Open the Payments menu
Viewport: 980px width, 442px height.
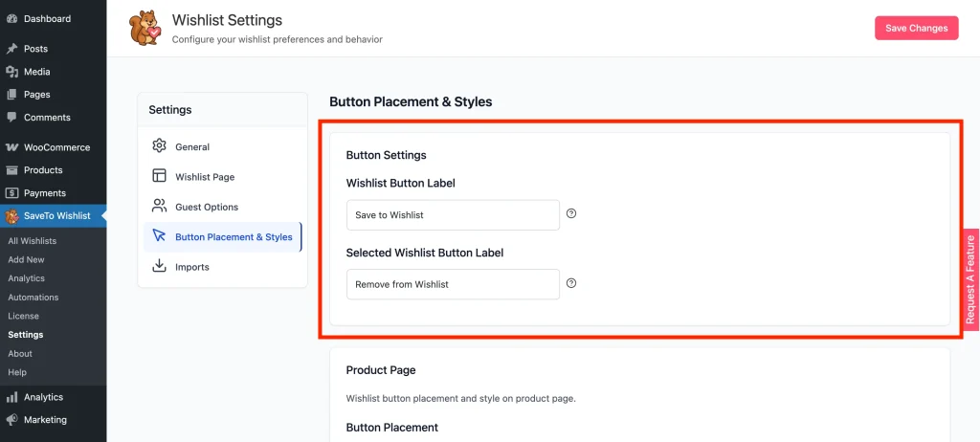coord(54,193)
